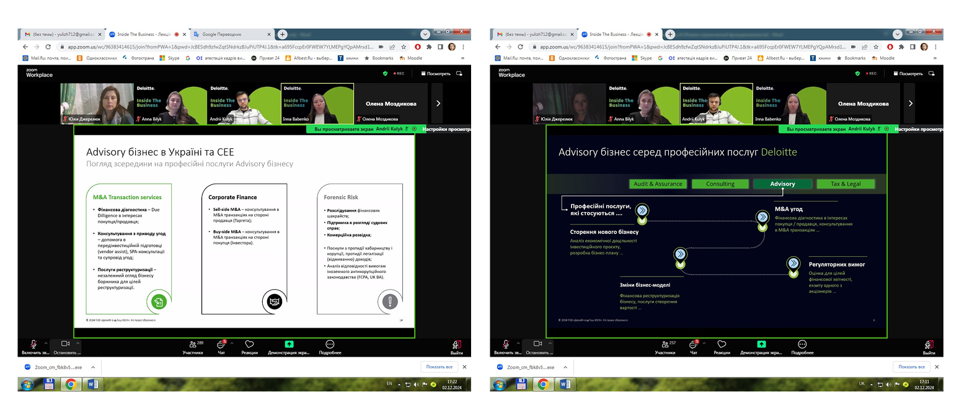Click the green encryption shield in the 17:11 window

tap(857, 73)
